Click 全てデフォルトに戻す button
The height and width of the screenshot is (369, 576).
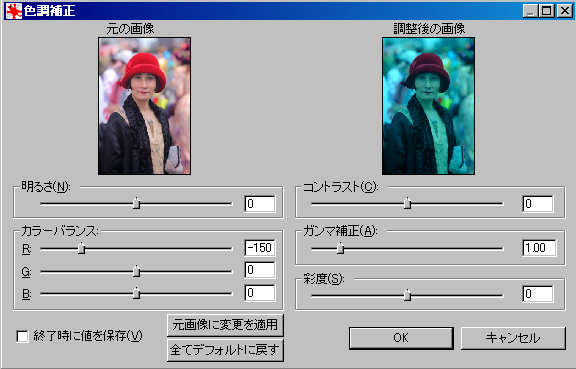[225, 350]
